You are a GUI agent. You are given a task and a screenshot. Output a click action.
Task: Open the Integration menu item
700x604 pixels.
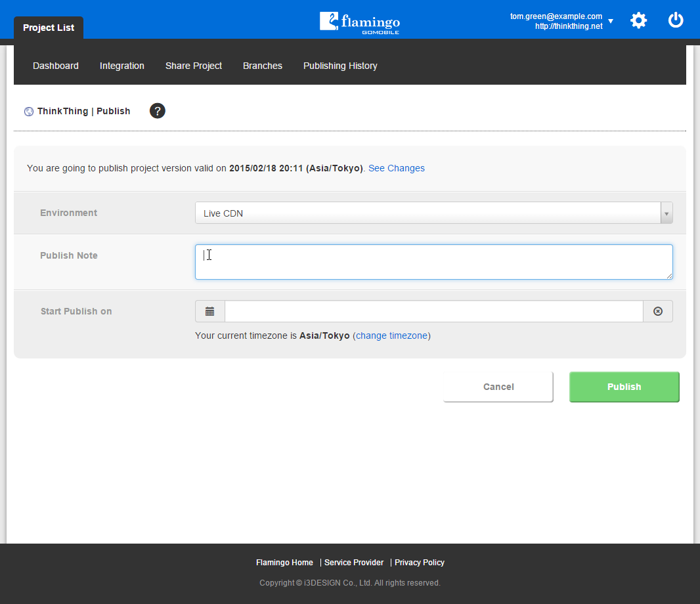click(x=122, y=66)
